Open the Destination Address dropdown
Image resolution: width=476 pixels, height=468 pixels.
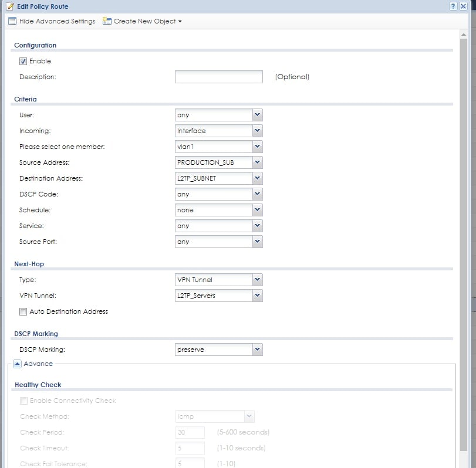coord(257,178)
